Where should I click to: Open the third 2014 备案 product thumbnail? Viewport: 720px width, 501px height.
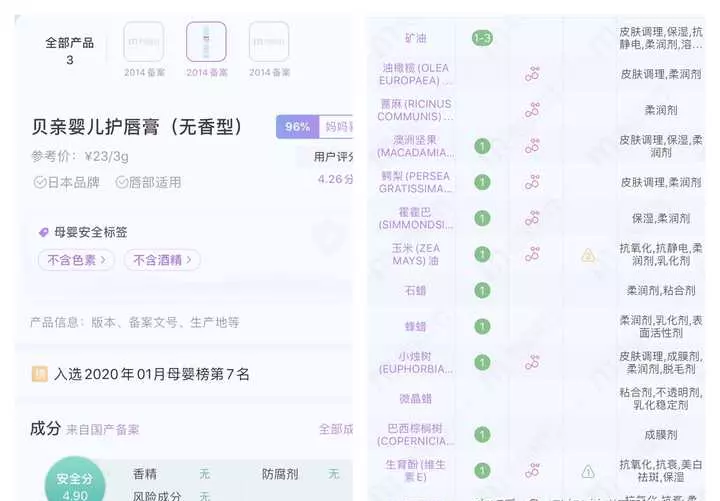point(269,42)
